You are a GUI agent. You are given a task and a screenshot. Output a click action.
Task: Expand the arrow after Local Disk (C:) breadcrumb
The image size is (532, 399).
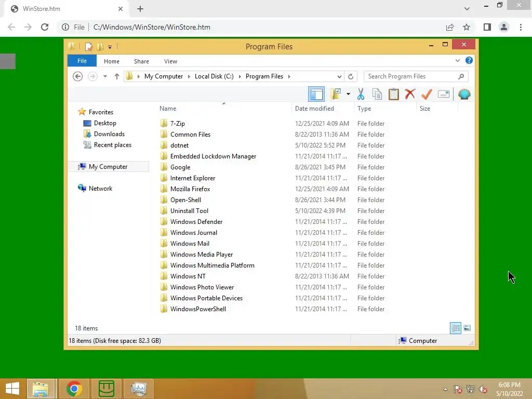(240, 76)
